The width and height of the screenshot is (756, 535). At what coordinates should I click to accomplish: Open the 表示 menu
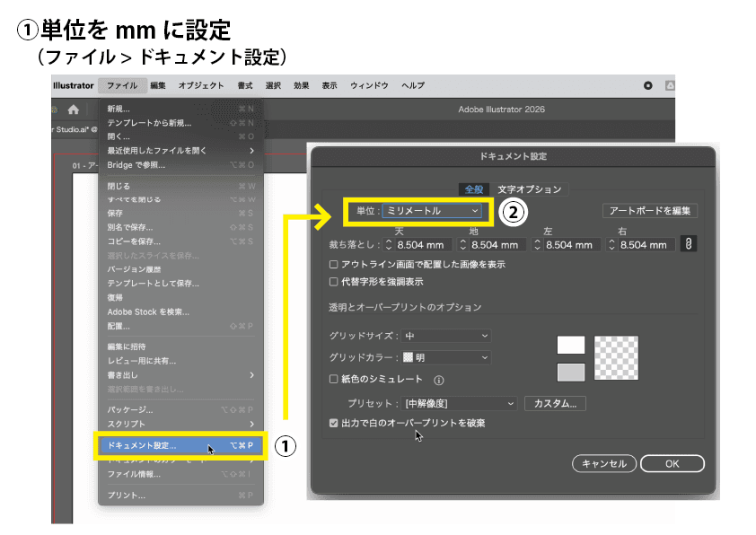coord(330,86)
